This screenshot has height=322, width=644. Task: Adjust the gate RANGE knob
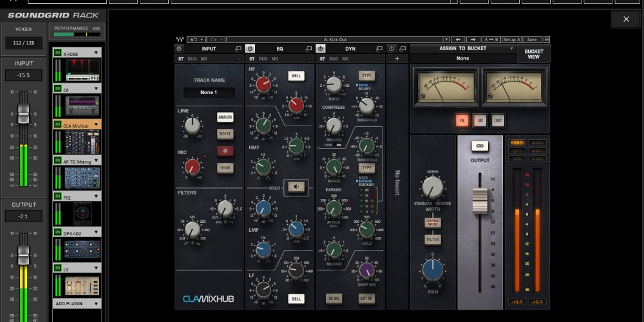(x=334, y=167)
